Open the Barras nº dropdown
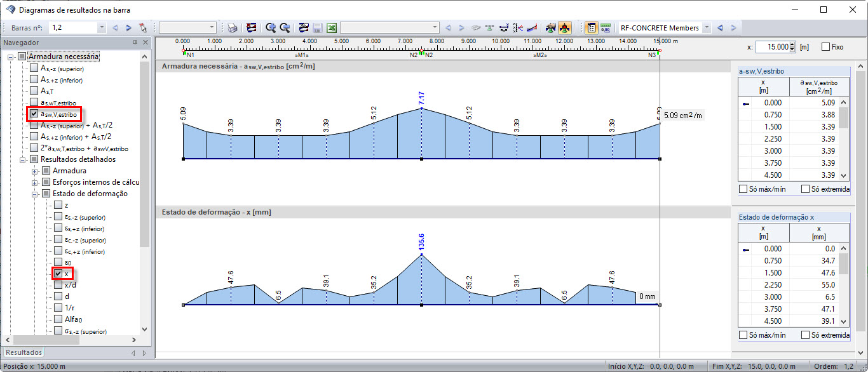The height and width of the screenshot is (372, 868). tap(102, 28)
